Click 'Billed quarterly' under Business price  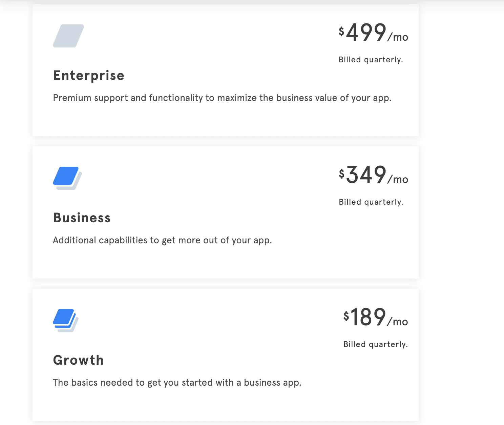(371, 202)
